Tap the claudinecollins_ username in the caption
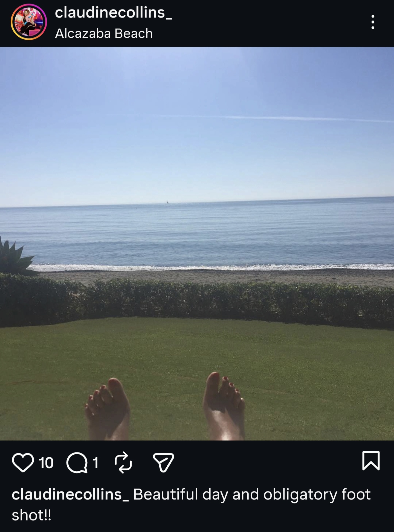The height and width of the screenshot is (532, 394). tap(70, 495)
